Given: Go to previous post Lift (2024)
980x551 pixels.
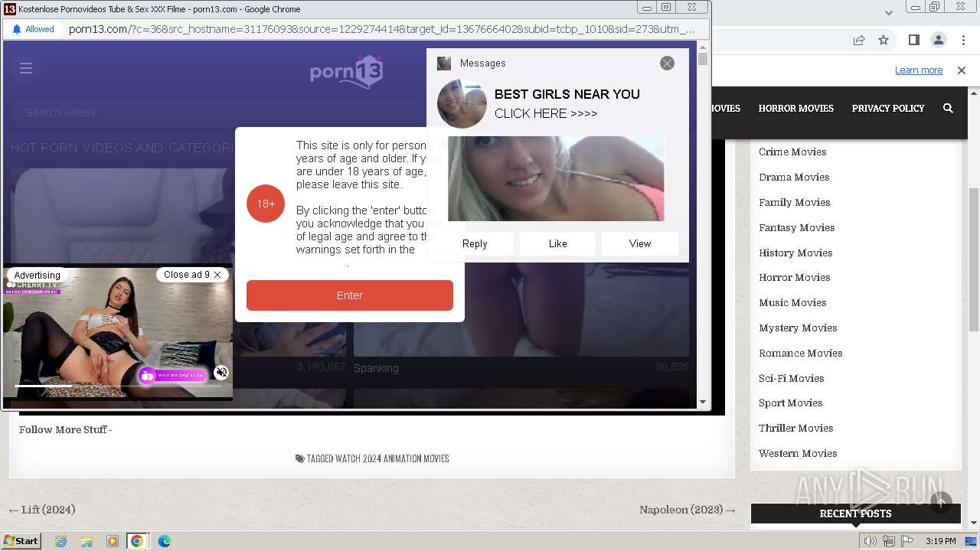Looking at the screenshot, I should click(42, 510).
